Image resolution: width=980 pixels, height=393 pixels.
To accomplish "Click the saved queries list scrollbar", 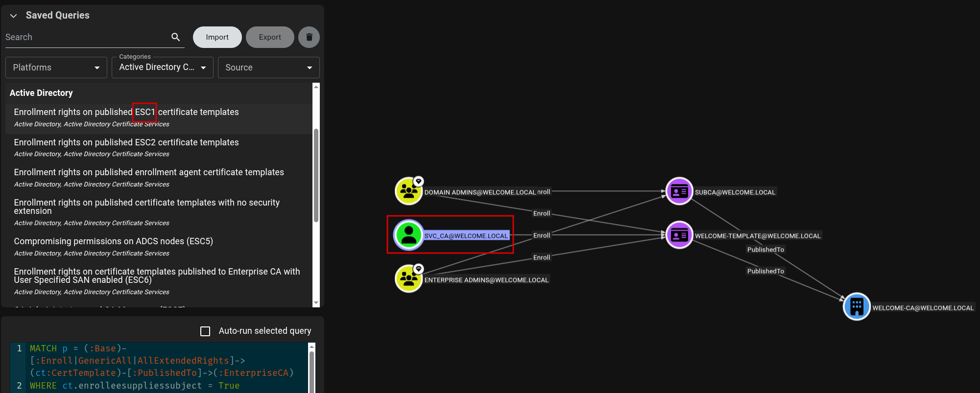I will [316, 175].
